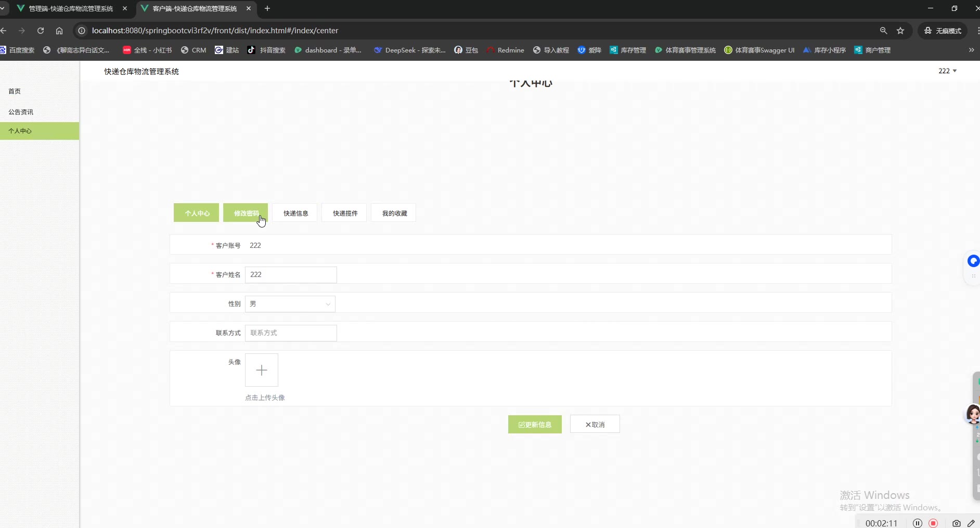Viewport: 980px width, 528px height.
Task: Open the 快递揽件 tab
Action: (x=344, y=213)
